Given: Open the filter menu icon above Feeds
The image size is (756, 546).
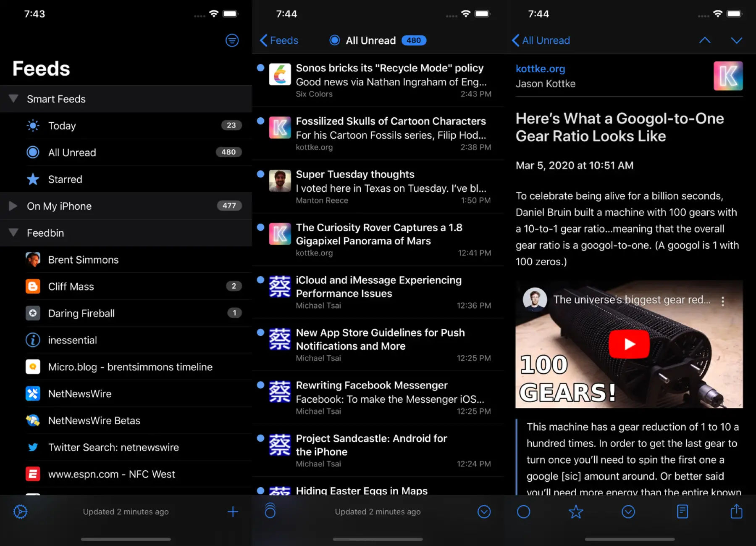Looking at the screenshot, I should [x=232, y=40].
